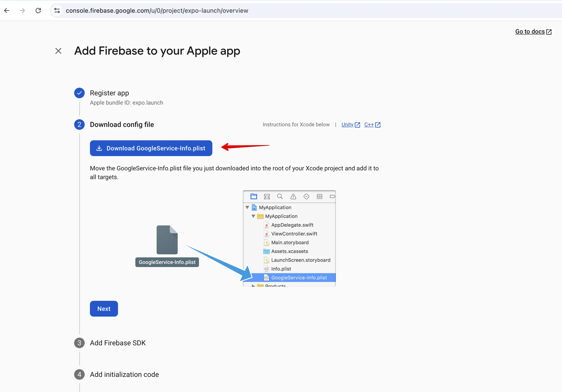Image resolution: width=562 pixels, height=392 pixels.
Task: Open the Register app step
Action: [x=109, y=93]
